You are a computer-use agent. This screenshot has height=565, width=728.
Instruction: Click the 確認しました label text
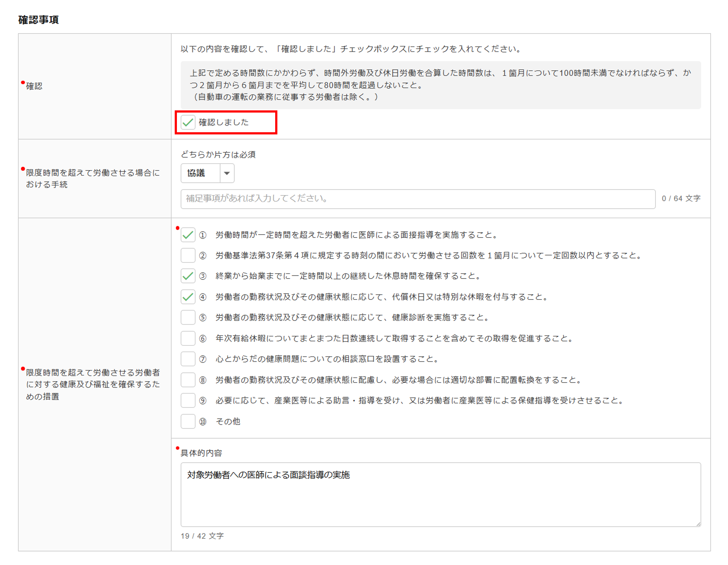tap(223, 122)
